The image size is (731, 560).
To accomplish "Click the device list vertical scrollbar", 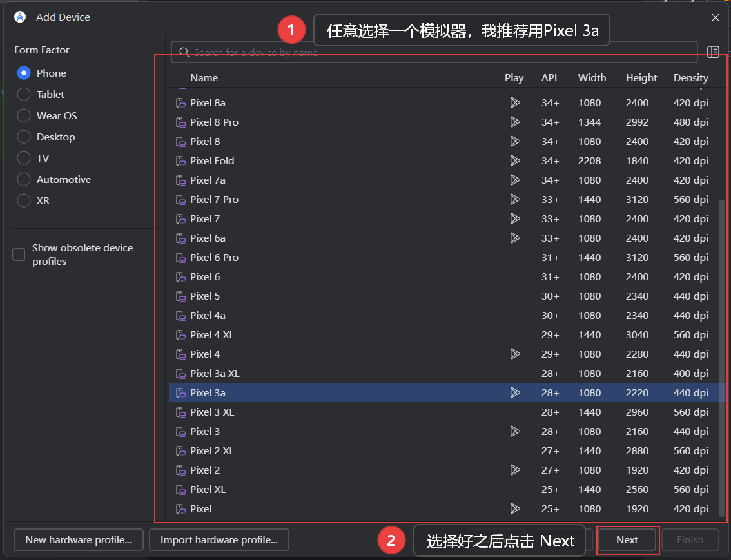I will point(721,358).
